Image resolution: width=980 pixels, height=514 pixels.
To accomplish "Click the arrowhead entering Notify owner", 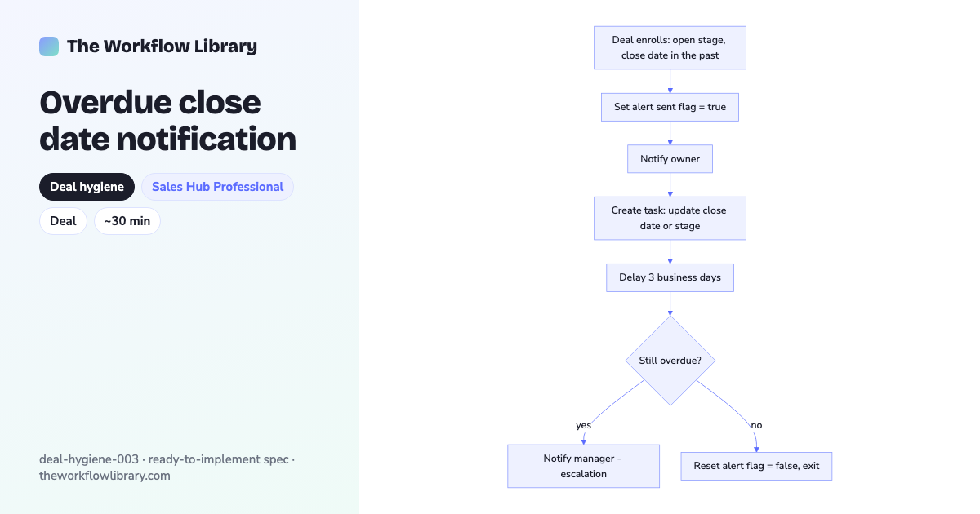I will pyautogui.click(x=670, y=142).
